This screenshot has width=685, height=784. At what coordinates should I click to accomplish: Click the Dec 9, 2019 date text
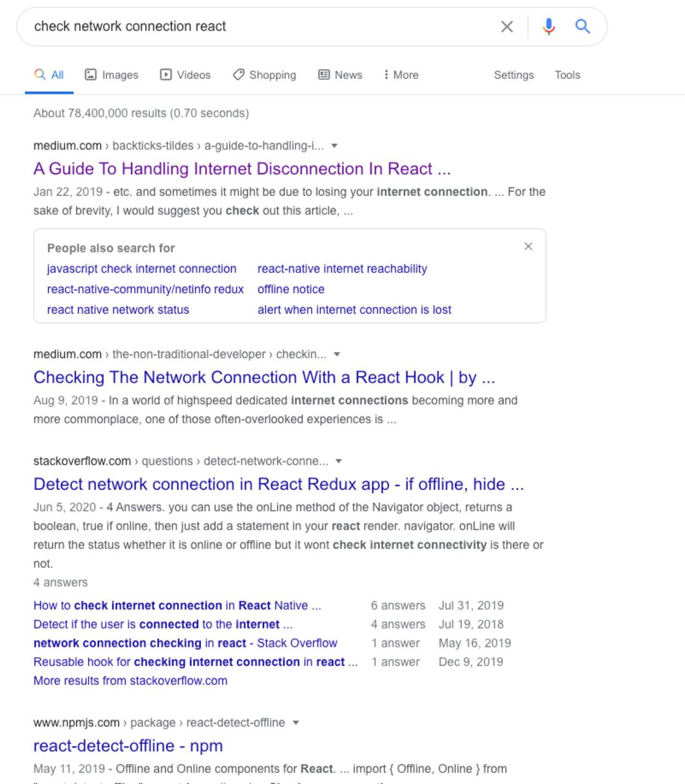pos(471,662)
